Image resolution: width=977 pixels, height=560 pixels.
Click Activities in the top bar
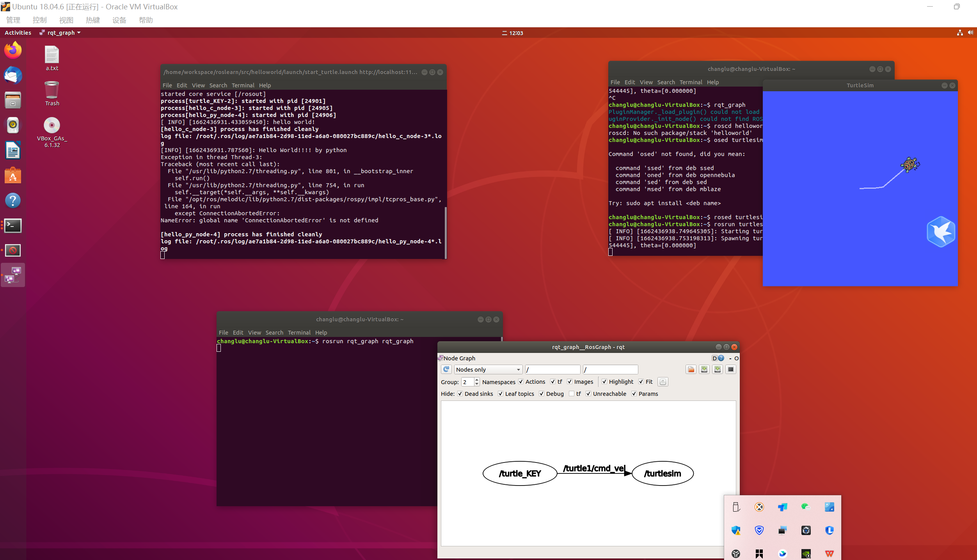tap(18, 33)
